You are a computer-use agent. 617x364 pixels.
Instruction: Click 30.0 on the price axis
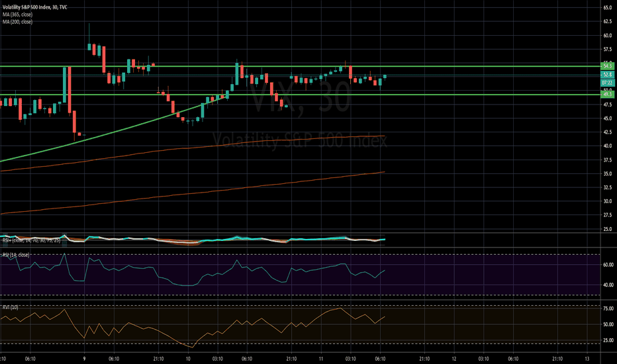point(608,201)
